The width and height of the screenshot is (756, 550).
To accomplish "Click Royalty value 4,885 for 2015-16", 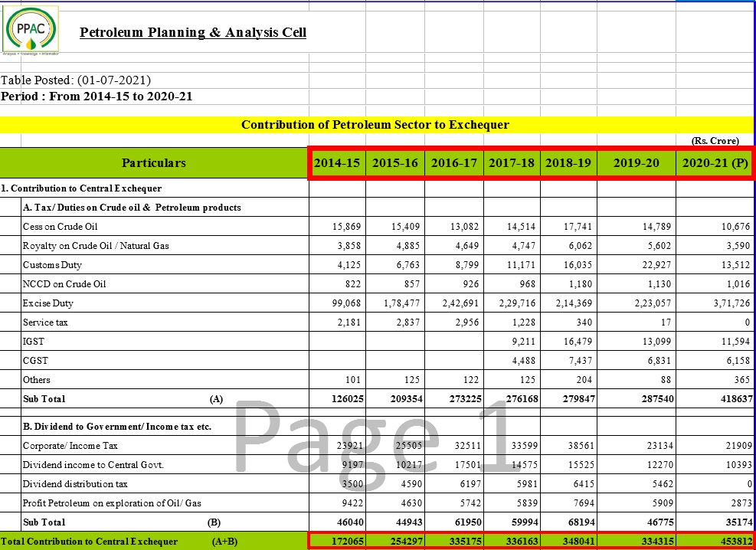I will tap(407, 246).
